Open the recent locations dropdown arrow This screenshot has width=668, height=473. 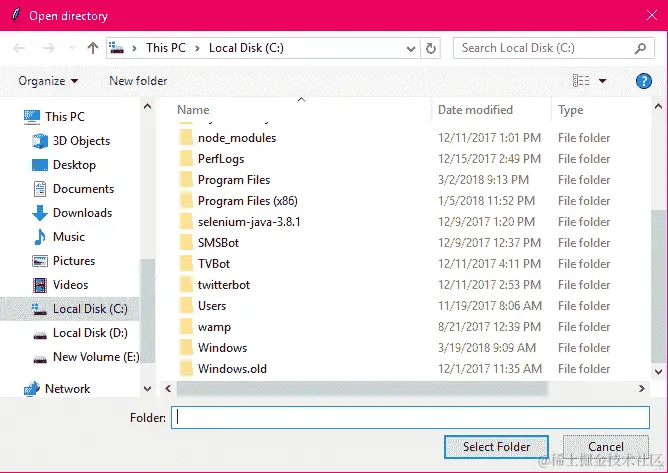[72, 48]
